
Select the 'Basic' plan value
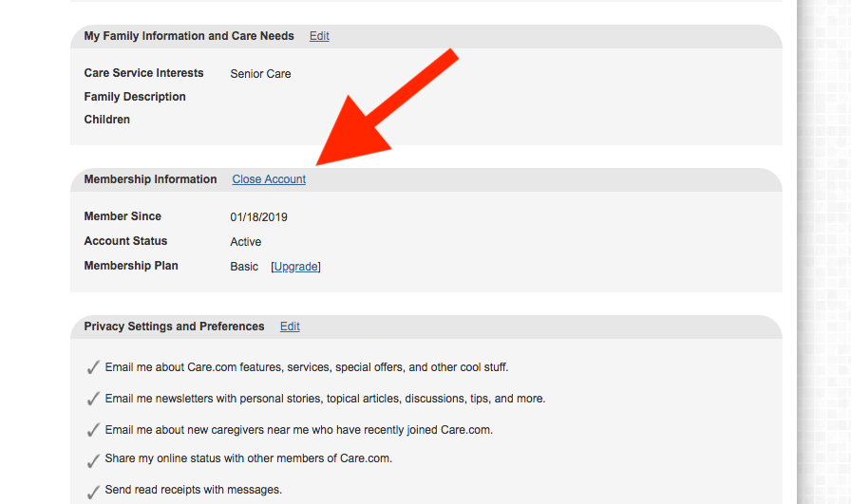tap(244, 267)
